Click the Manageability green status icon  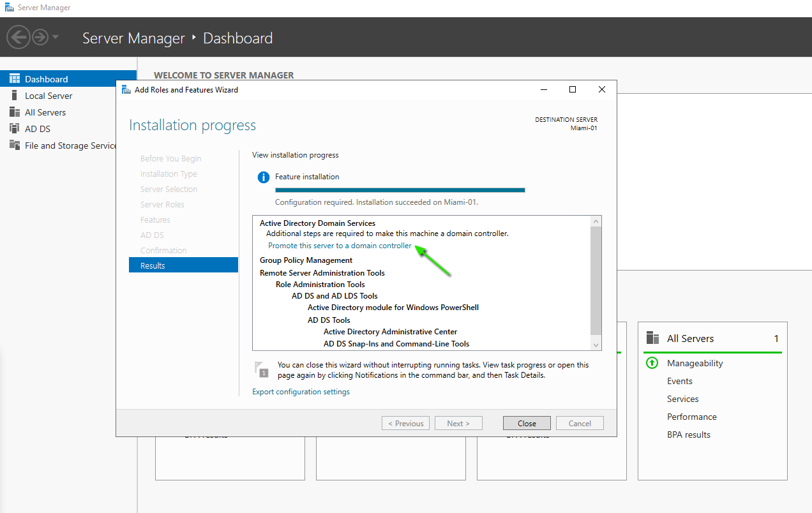click(x=652, y=363)
